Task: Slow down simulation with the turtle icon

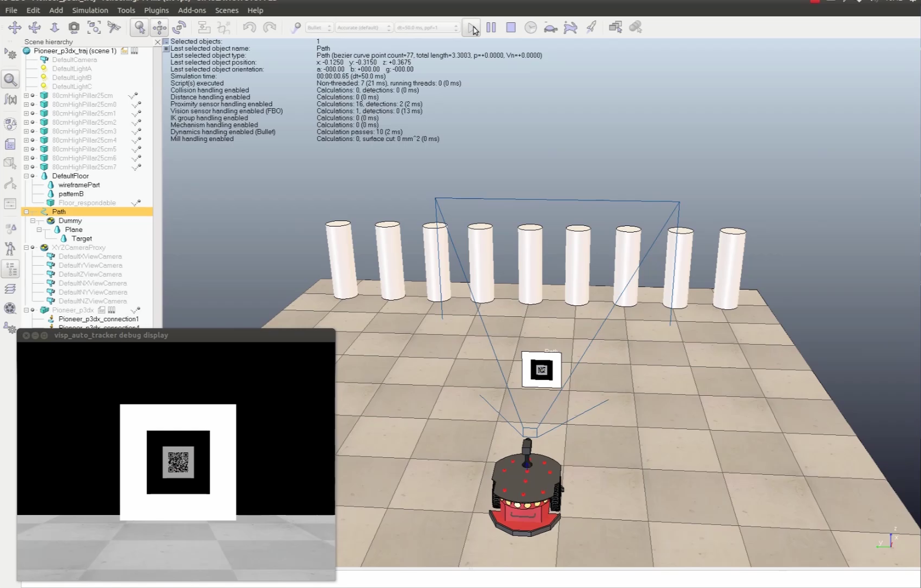Action: point(551,27)
